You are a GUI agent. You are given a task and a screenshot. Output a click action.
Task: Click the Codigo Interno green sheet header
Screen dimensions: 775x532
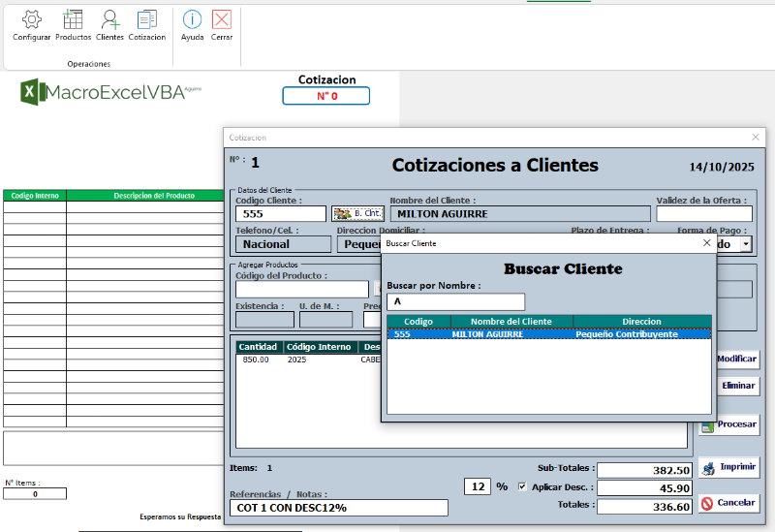tap(35, 196)
